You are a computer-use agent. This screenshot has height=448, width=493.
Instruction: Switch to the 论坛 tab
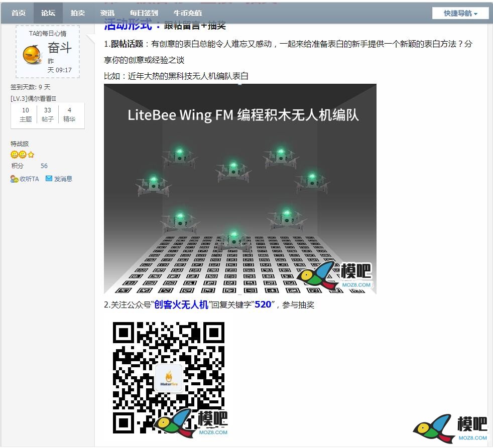(48, 13)
